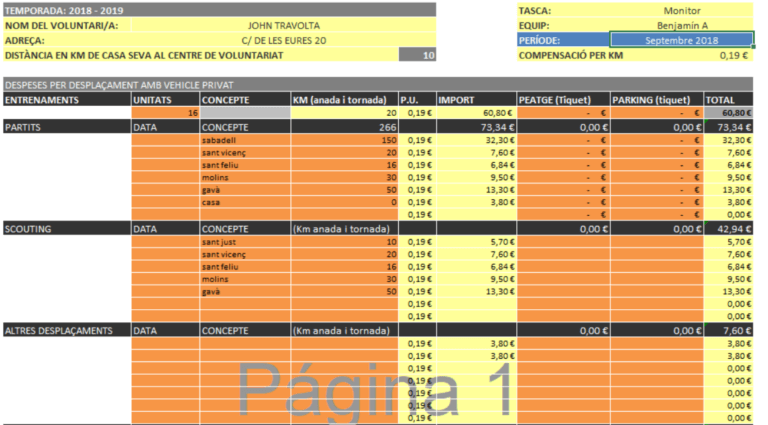Click the Monitor value next to TASCA
Viewport: 768px width, 425px height.
[683, 11]
